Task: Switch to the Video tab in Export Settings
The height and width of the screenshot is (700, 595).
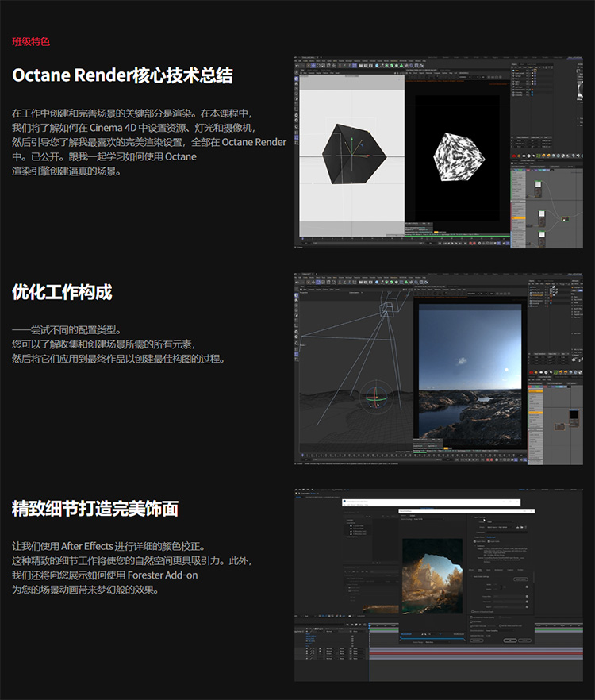Action: [x=479, y=569]
